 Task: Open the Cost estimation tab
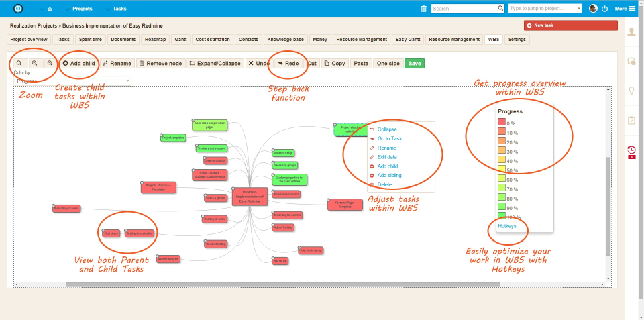pos(213,40)
